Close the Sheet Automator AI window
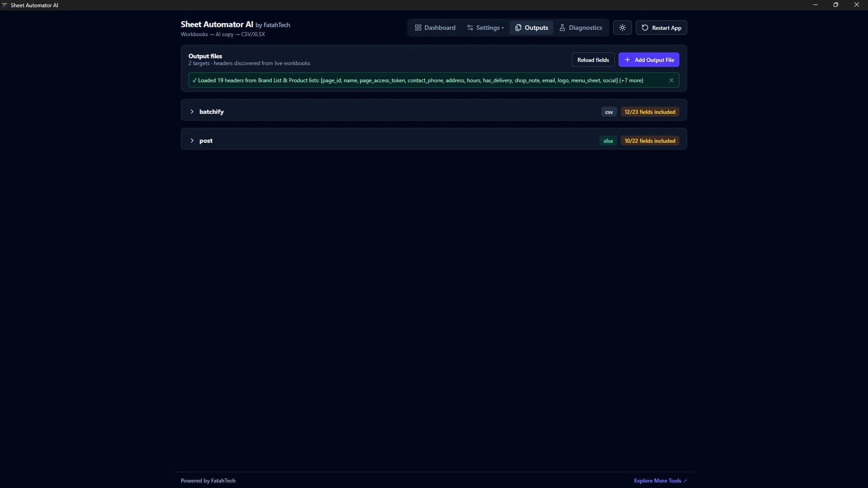Screen dimensions: 868x488 click(857, 5)
